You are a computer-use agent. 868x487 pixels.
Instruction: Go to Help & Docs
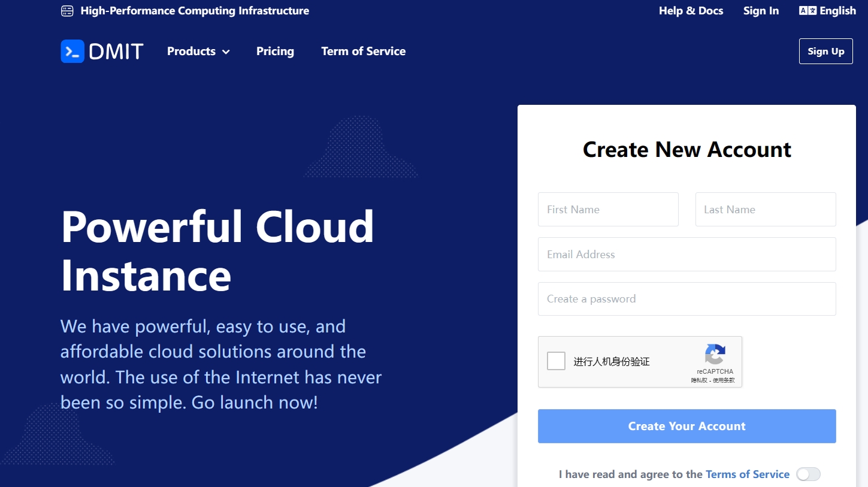click(x=691, y=11)
